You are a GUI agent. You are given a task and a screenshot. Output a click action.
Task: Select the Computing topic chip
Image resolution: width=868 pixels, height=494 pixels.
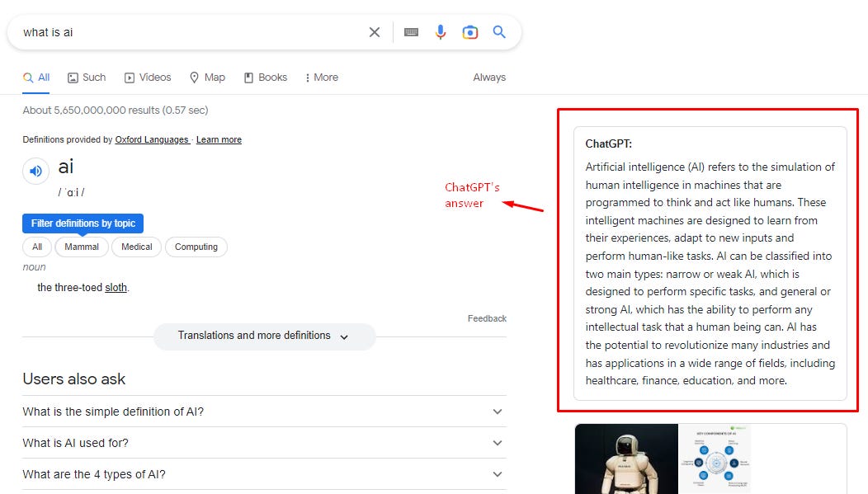click(x=196, y=247)
